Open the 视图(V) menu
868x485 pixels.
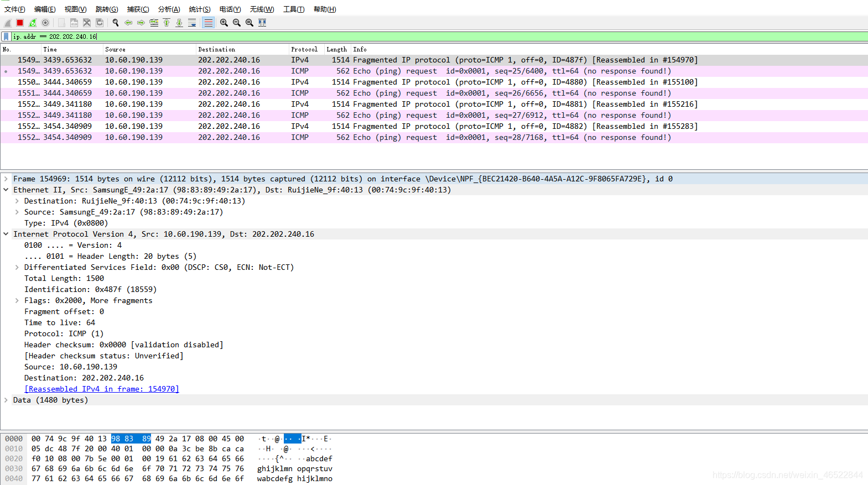point(75,9)
